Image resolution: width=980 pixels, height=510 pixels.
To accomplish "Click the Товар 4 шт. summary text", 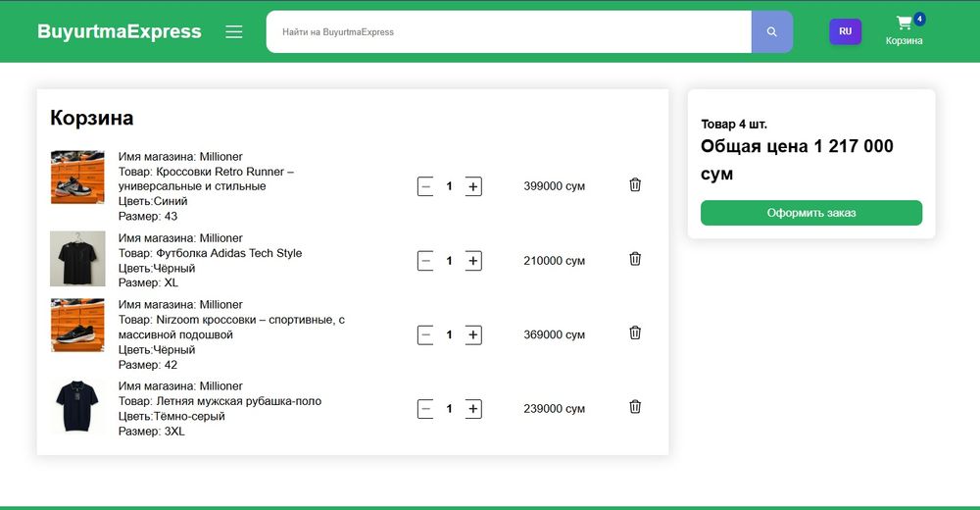I will [x=734, y=124].
